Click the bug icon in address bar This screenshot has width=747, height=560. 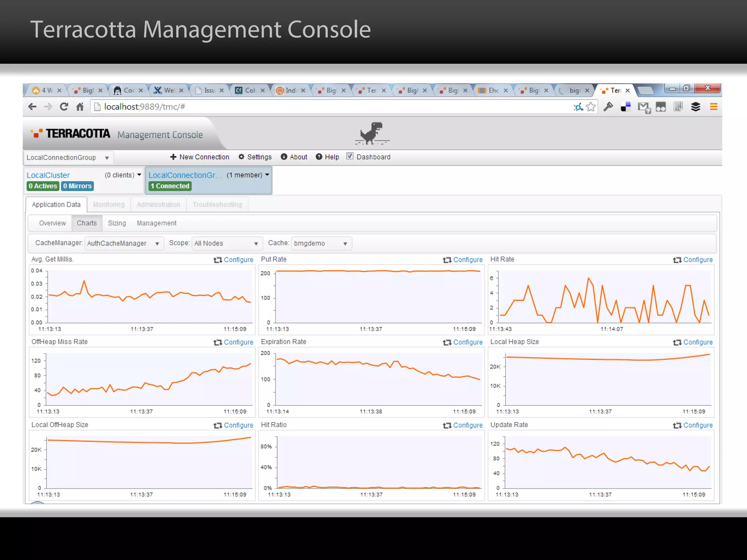(578, 107)
